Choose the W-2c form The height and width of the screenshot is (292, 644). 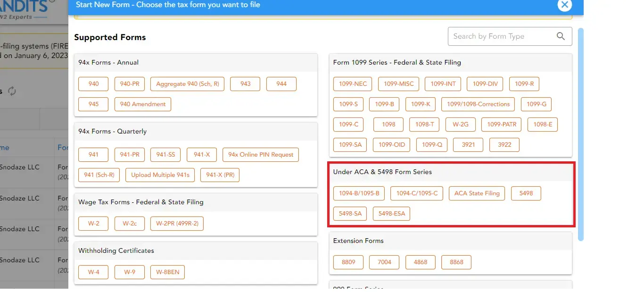pos(130,224)
